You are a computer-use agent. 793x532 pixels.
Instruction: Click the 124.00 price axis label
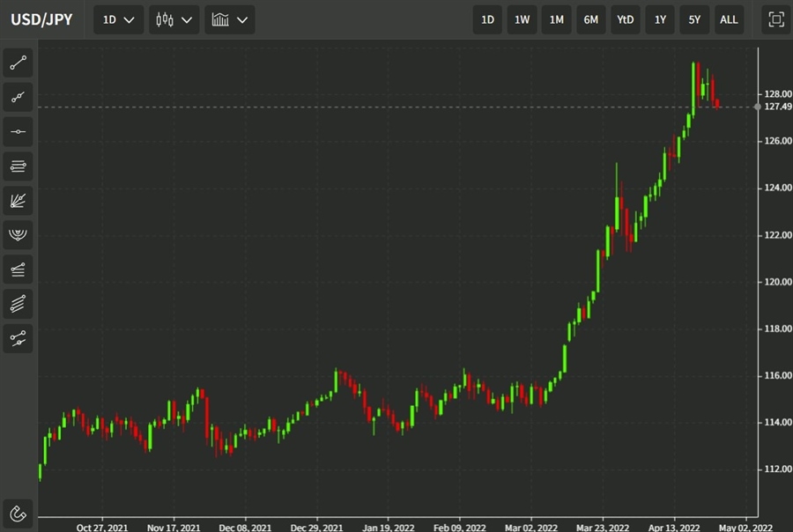click(778, 188)
